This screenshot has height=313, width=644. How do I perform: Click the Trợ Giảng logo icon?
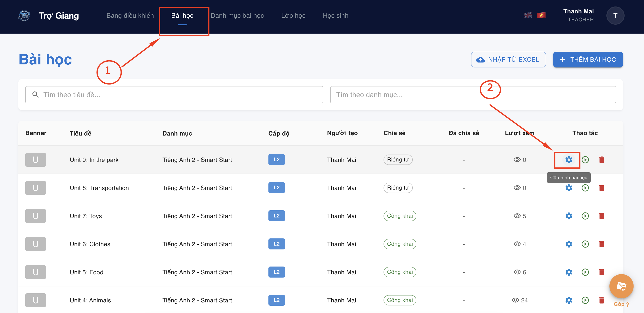click(x=24, y=16)
